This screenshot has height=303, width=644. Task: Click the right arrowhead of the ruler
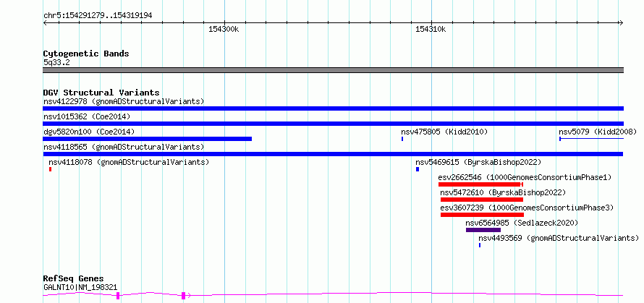click(622, 22)
